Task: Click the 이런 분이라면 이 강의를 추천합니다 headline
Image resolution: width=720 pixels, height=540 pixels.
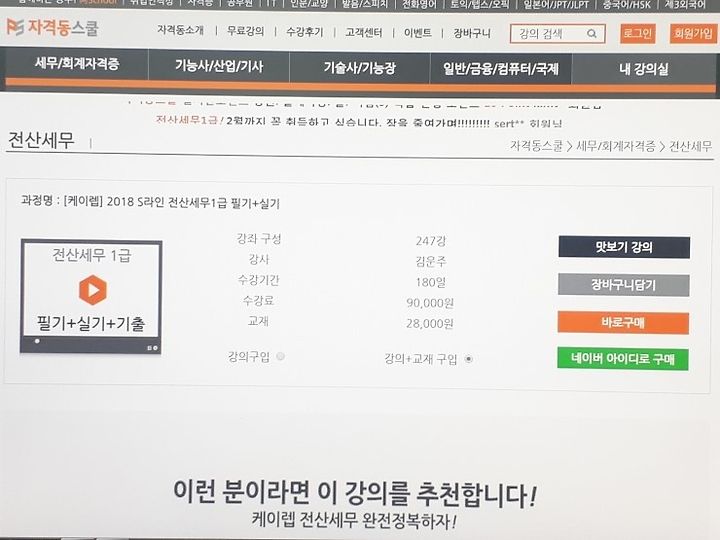Action: 354,492
